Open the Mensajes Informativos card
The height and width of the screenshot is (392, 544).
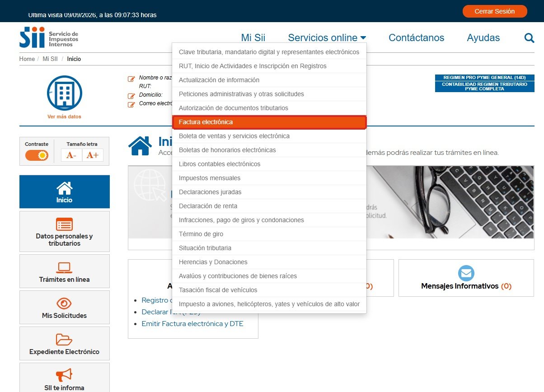tap(466, 278)
